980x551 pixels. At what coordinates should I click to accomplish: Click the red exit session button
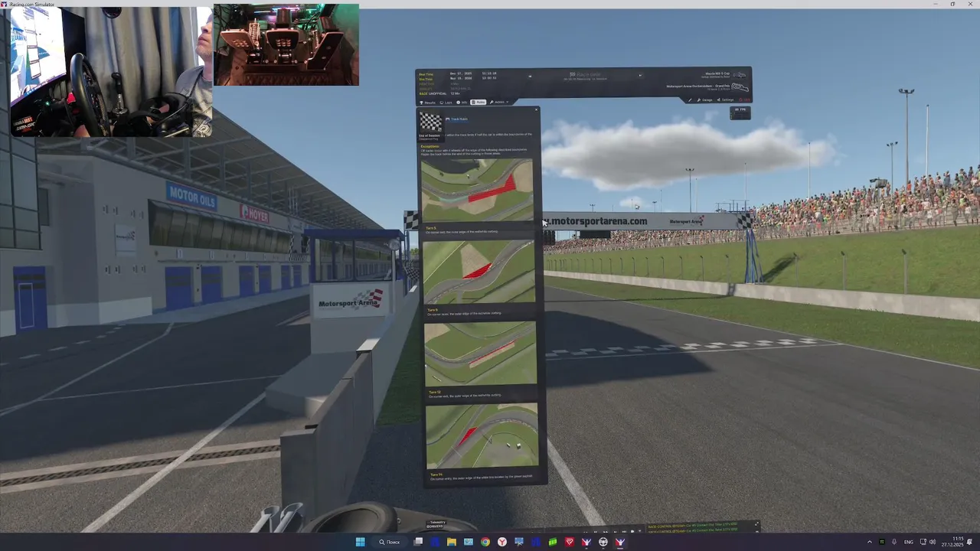pyautogui.click(x=743, y=100)
